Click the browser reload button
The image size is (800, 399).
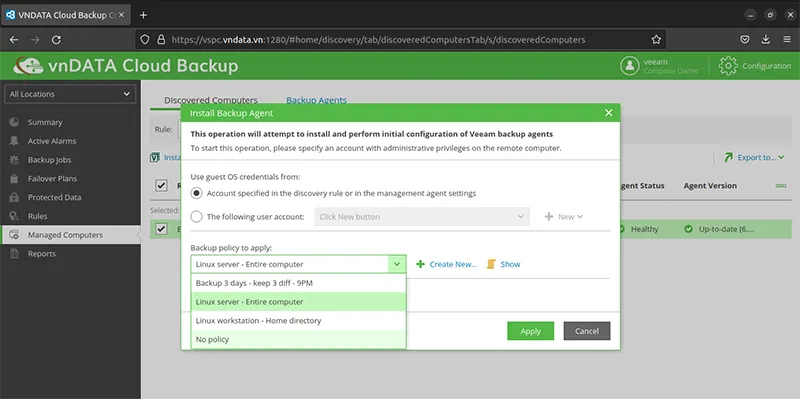(57, 39)
